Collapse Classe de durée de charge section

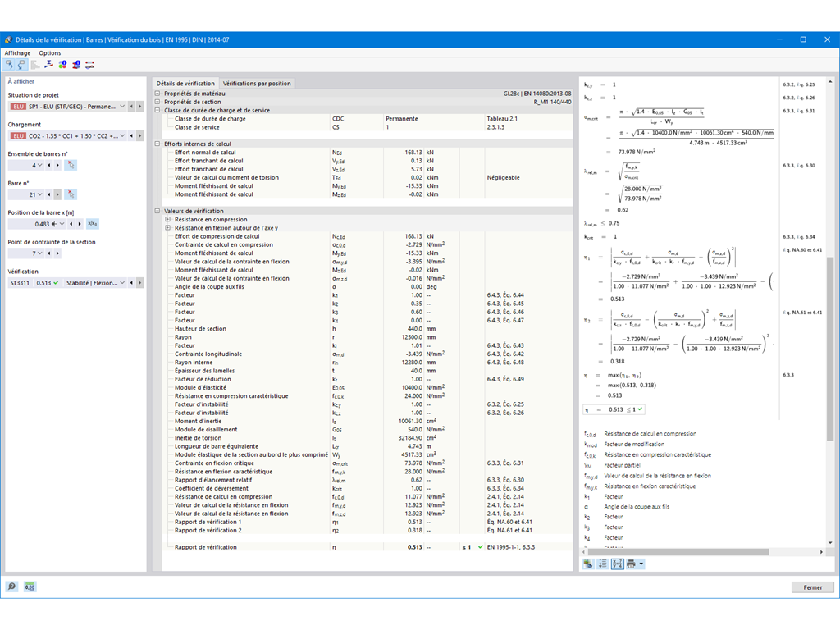[x=157, y=111]
